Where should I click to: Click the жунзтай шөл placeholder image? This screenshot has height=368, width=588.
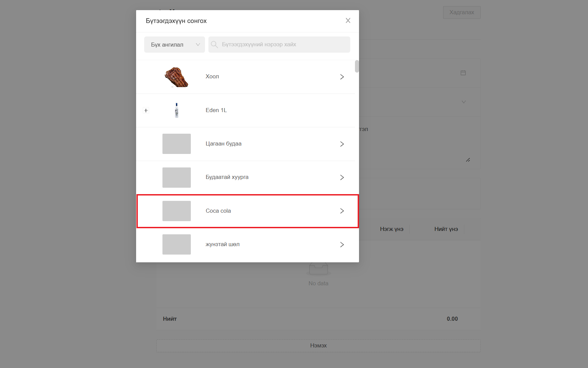pyautogui.click(x=177, y=244)
